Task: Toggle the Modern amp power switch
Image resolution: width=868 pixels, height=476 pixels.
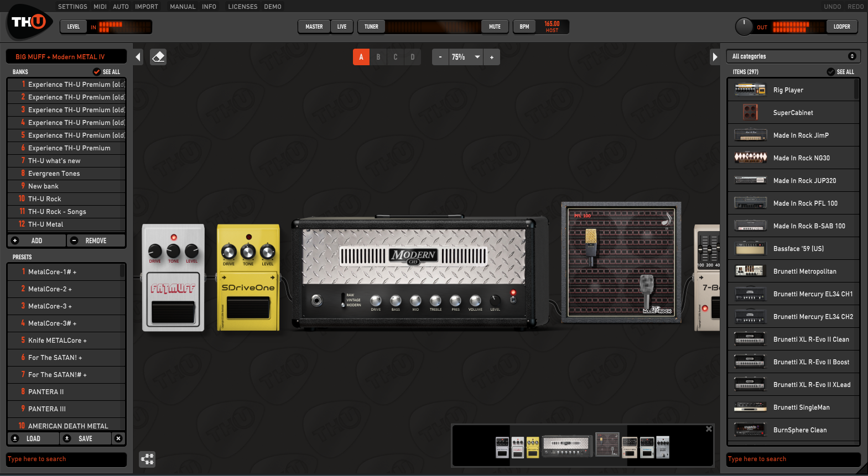Action: tap(513, 299)
